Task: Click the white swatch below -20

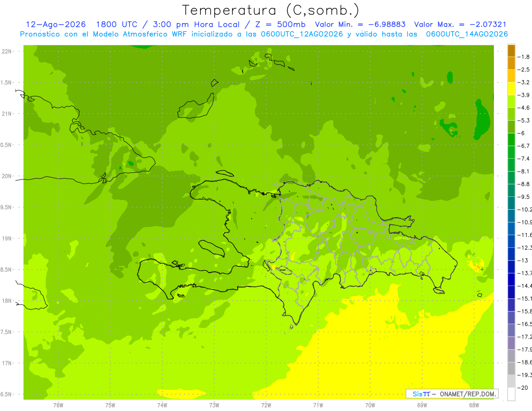Action: (x=511, y=394)
